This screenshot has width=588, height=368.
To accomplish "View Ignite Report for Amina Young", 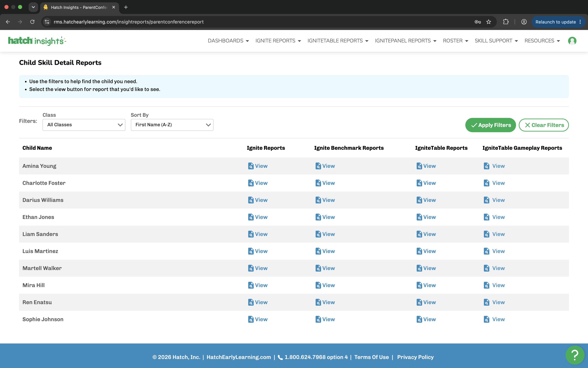I will [x=258, y=166].
